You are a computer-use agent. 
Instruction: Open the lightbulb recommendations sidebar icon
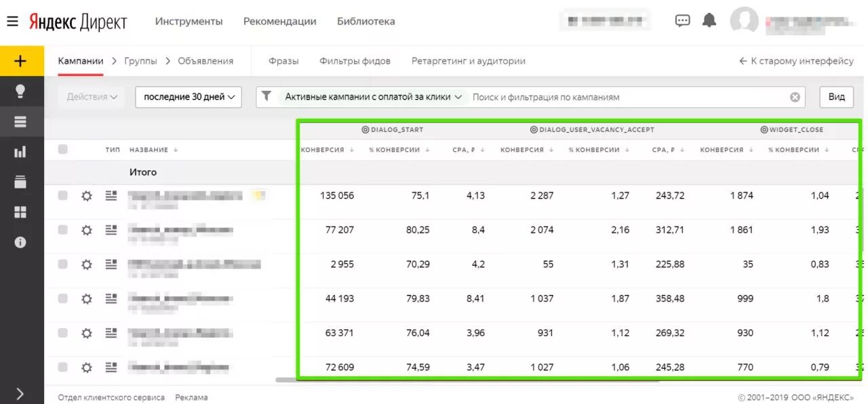[20, 92]
